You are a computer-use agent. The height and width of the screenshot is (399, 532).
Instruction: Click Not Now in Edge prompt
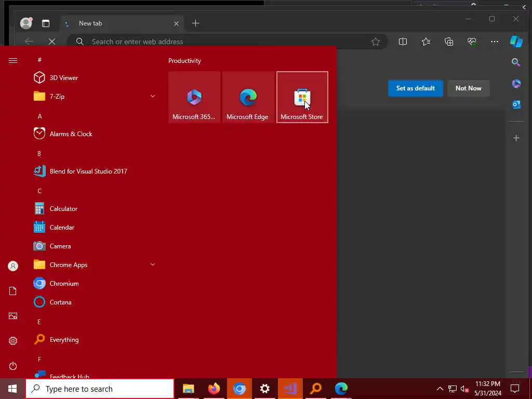click(468, 88)
